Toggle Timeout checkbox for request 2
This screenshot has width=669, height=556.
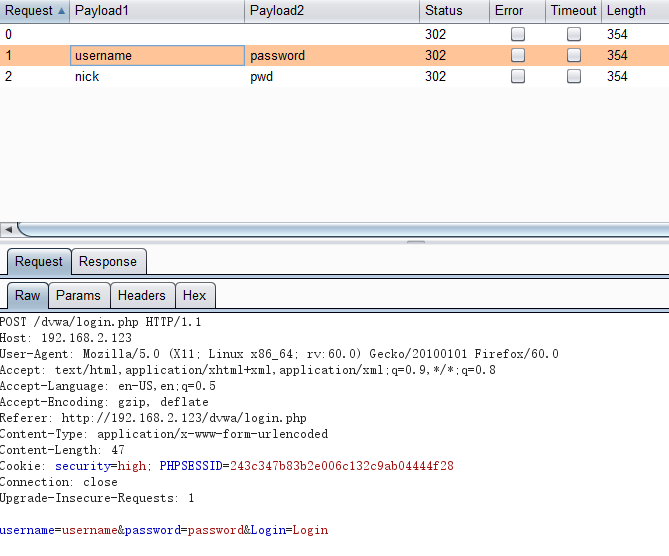574,76
